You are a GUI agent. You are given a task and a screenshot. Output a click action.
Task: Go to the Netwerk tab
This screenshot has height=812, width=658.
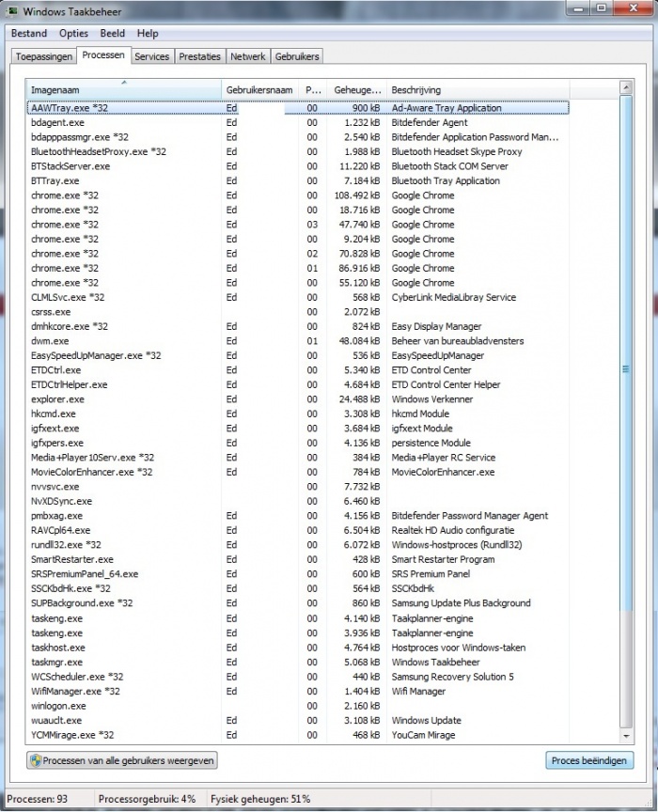click(247, 56)
